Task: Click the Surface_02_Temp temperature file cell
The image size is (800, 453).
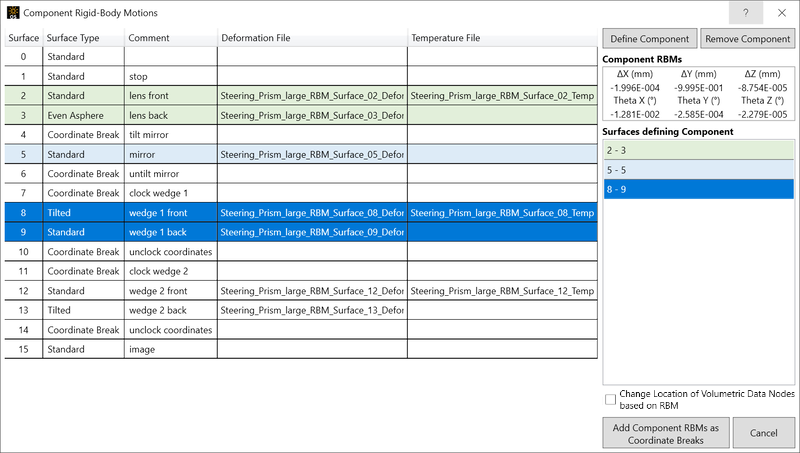Action: 503,96
